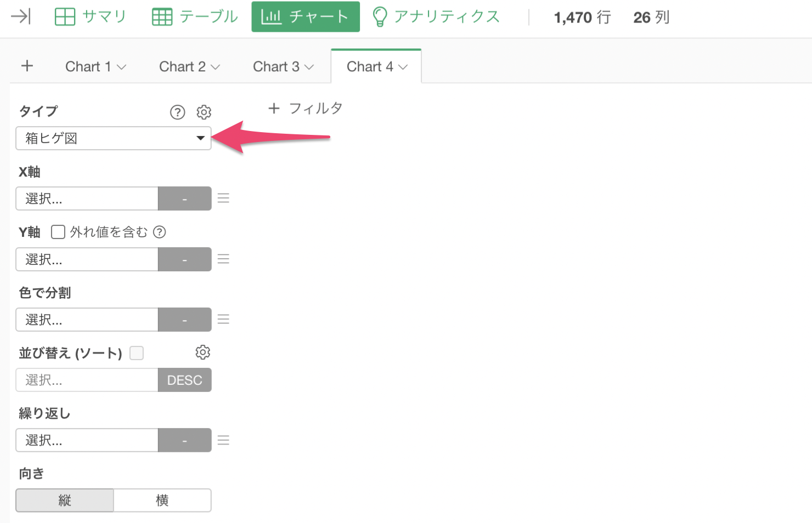812x523 pixels.
Task: Open the X軸 column selection dropdown
Action: pos(87,198)
